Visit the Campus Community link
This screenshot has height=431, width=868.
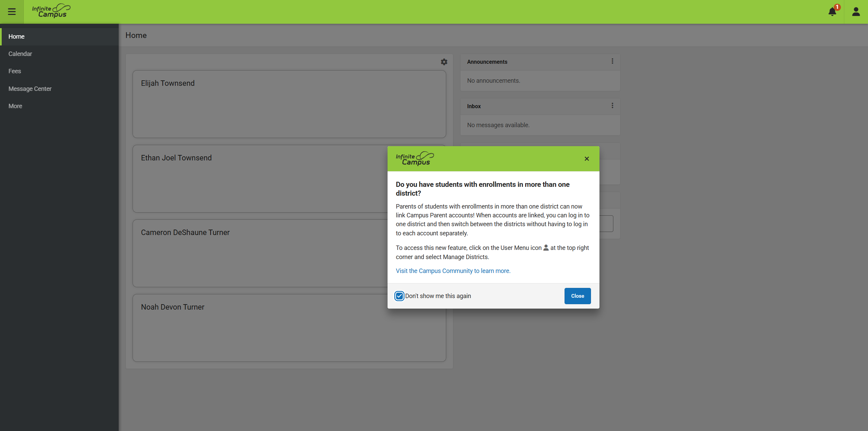point(453,271)
